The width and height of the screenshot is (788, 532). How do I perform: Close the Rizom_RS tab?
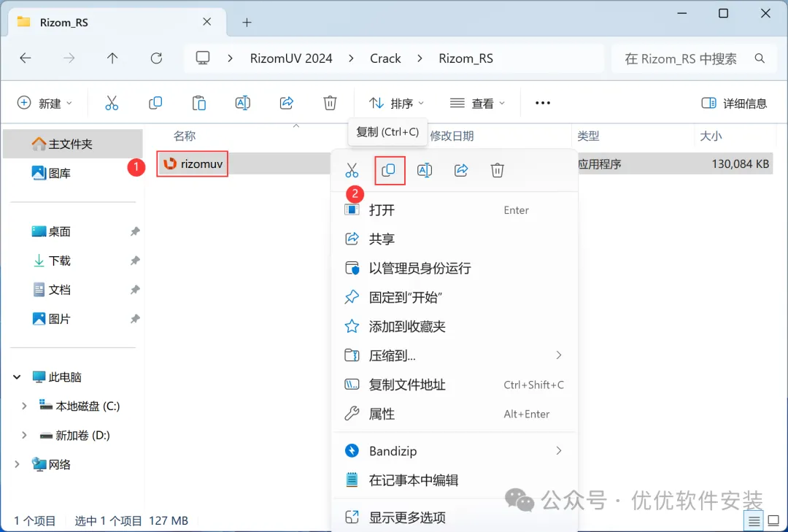tap(206, 22)
